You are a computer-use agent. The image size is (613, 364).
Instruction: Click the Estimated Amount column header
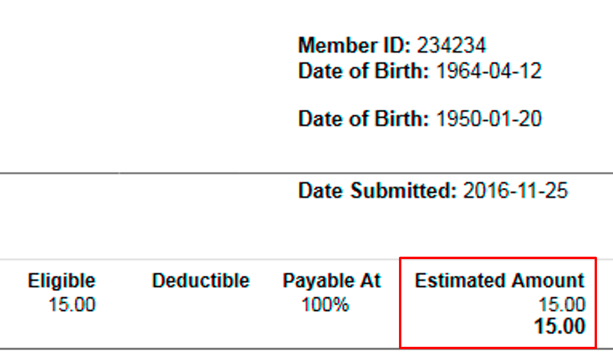click(500, 281)
